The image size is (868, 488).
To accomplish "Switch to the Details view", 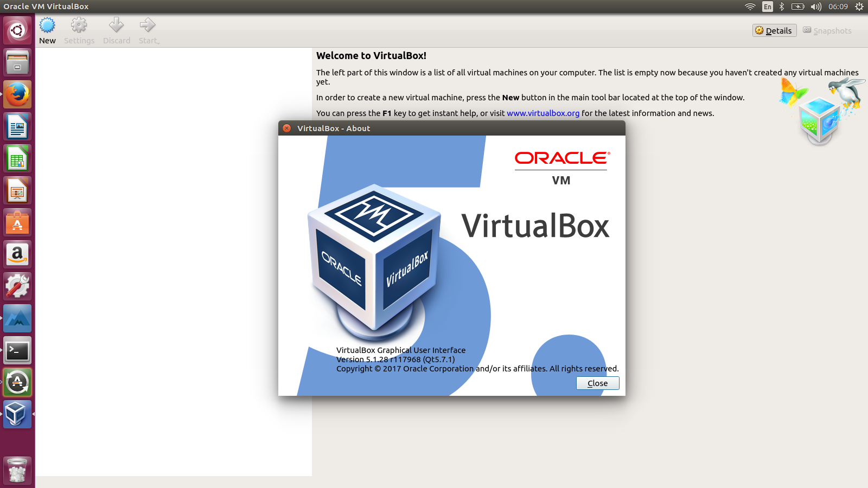I will click(x=774, y=31).
